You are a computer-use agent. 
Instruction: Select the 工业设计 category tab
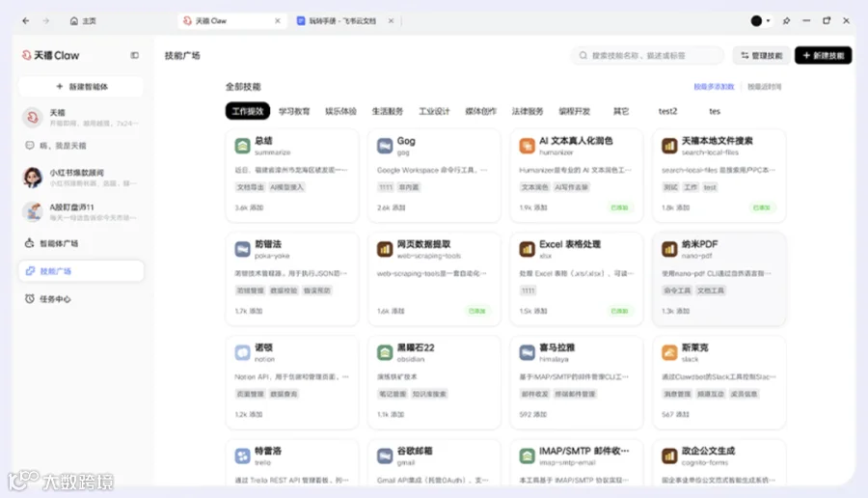point(434,111)
